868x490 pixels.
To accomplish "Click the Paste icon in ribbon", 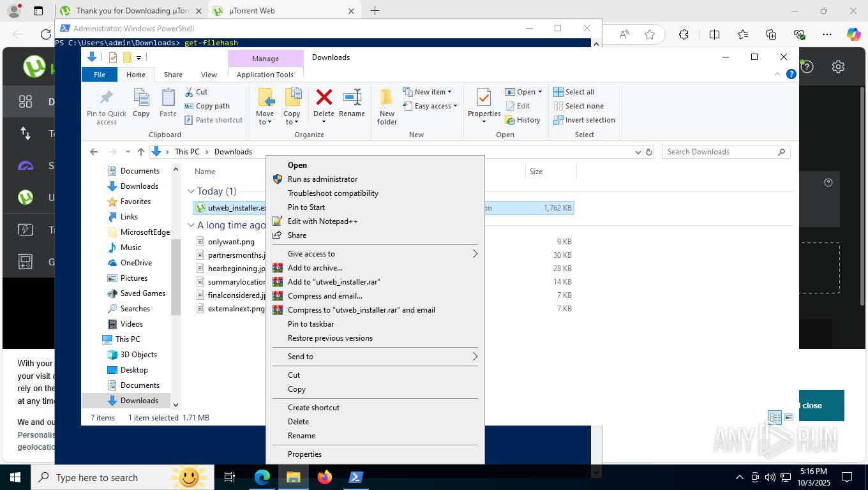I will (x=168, y=98).
